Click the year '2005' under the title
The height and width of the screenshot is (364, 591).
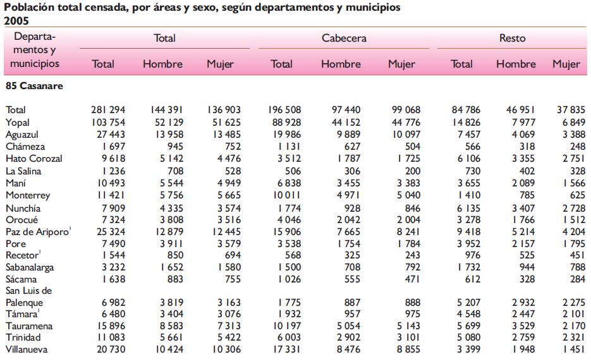pos(16,20)
